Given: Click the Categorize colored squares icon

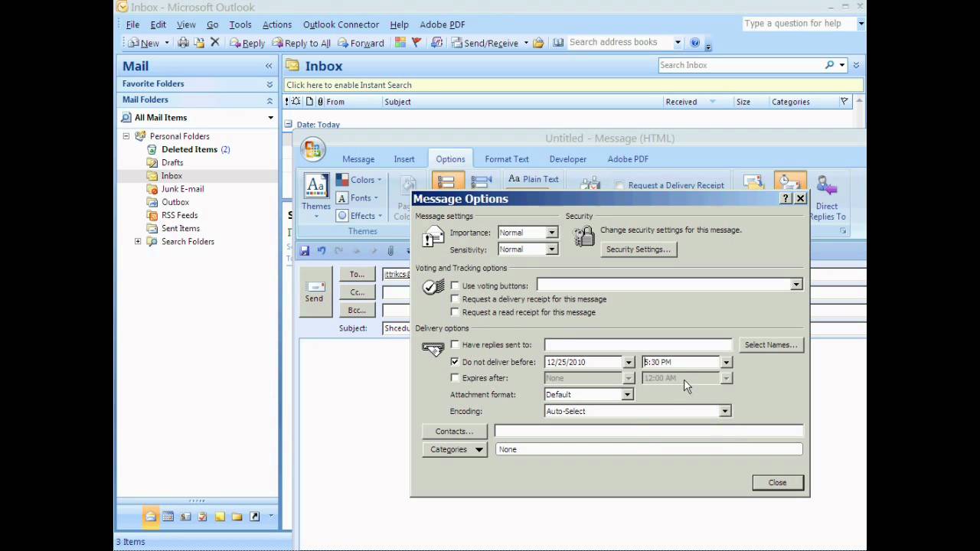Looking at the screenshot, I should click(x=400, y=43).
